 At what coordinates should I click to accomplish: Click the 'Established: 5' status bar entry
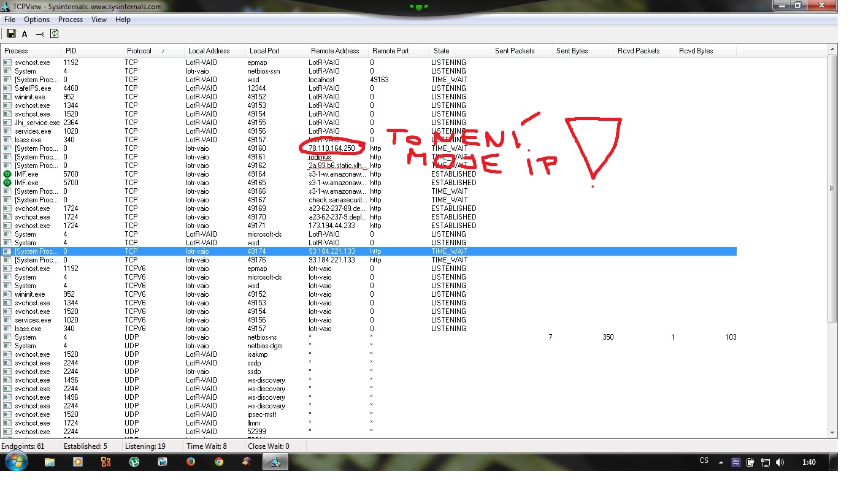click(85, 446)
